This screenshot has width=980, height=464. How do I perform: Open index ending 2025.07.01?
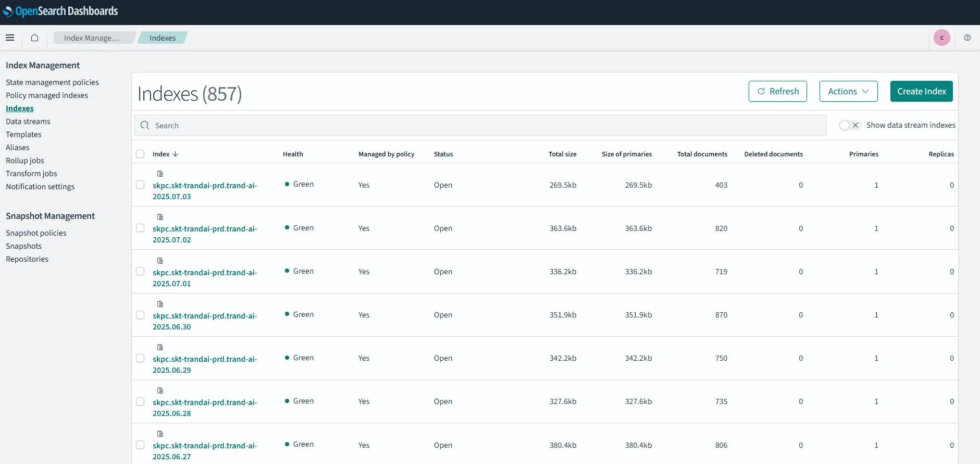click(x=205, y=278)
